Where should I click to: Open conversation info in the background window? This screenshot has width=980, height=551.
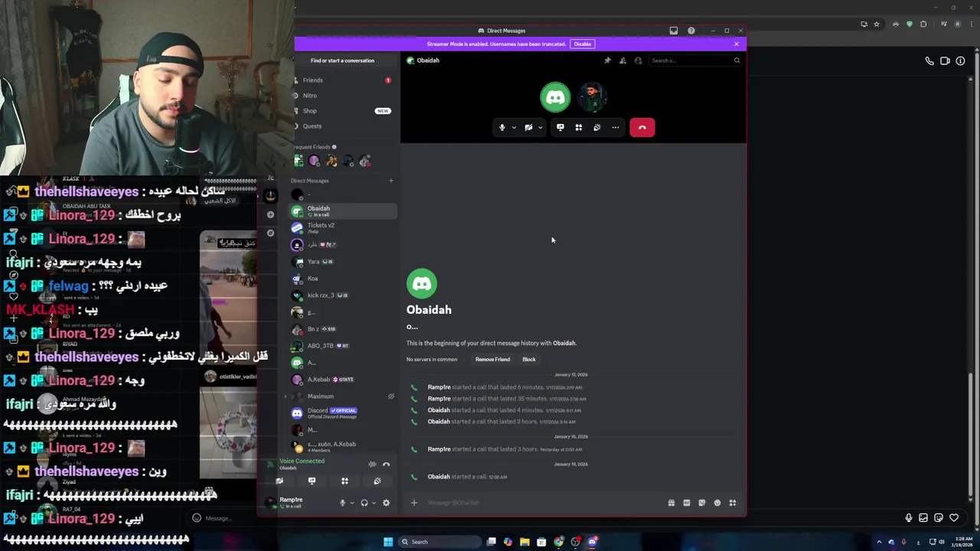pyautogui.click(x=960, y=61)
